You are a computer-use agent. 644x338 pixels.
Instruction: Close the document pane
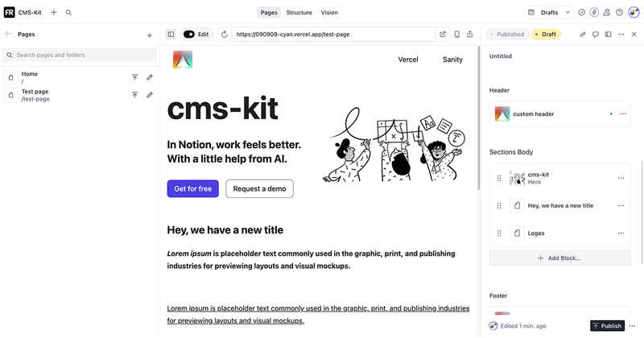pos(634,34)
